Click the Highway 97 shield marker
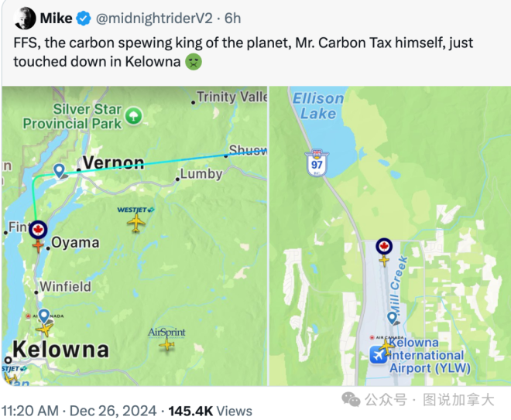The height and width of the screenshot is (420, 511). 317,162
